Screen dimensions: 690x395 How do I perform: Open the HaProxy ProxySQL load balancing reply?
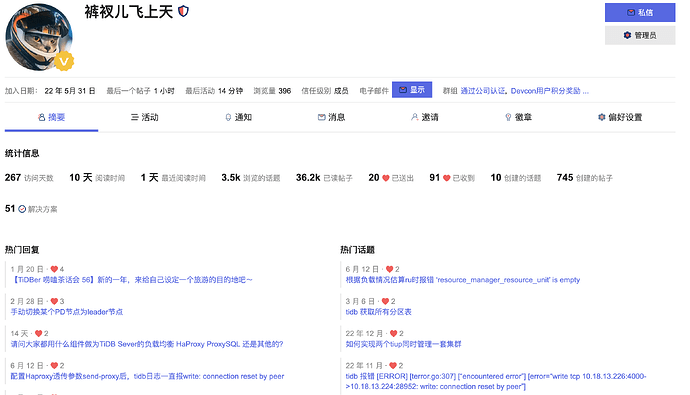[x=147, y=344]
